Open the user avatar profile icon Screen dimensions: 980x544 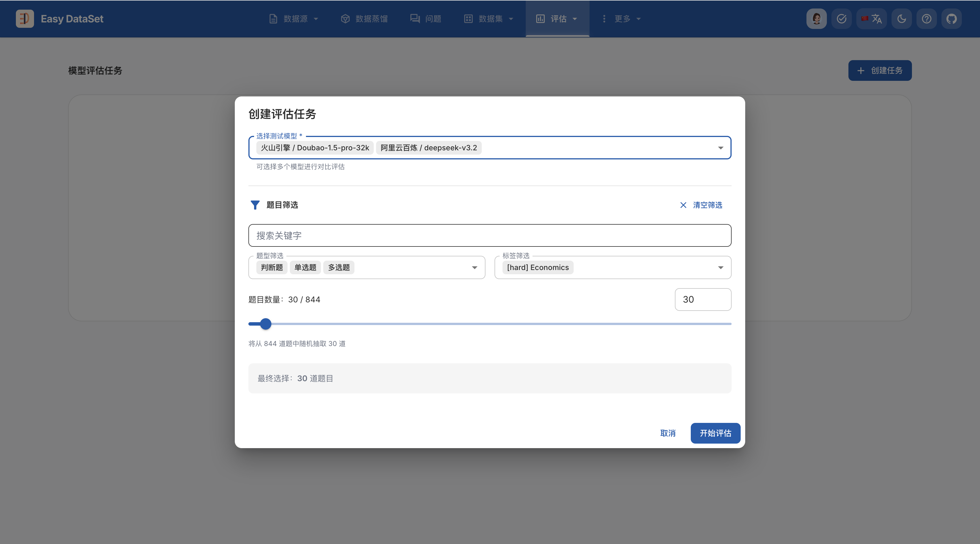click(816, 19)
